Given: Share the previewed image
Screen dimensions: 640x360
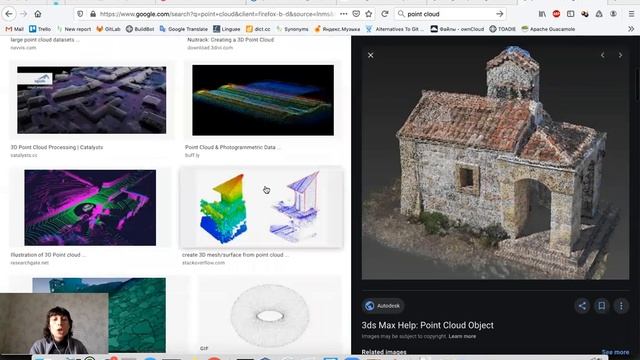Looking at the screenshot, I should click(582, 306).
